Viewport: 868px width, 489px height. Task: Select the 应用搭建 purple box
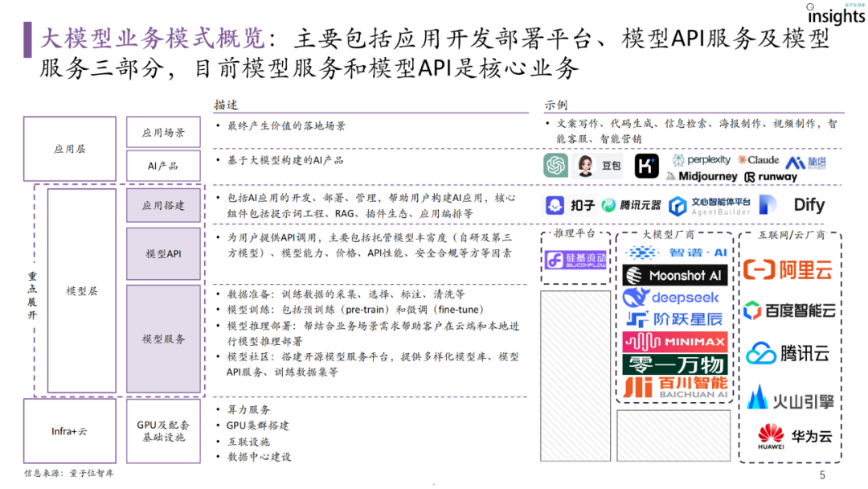(x=163, y=205)
